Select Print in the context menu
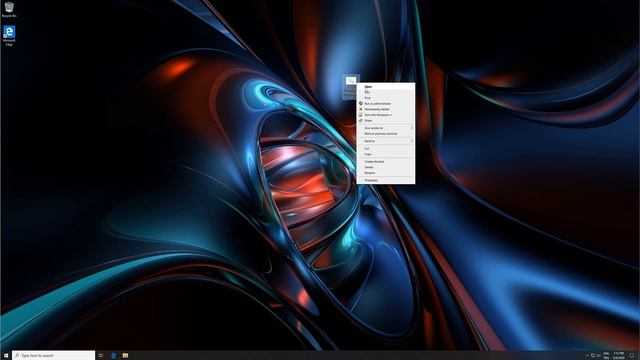Screen dimensions: 640x360 coord(386,98)
